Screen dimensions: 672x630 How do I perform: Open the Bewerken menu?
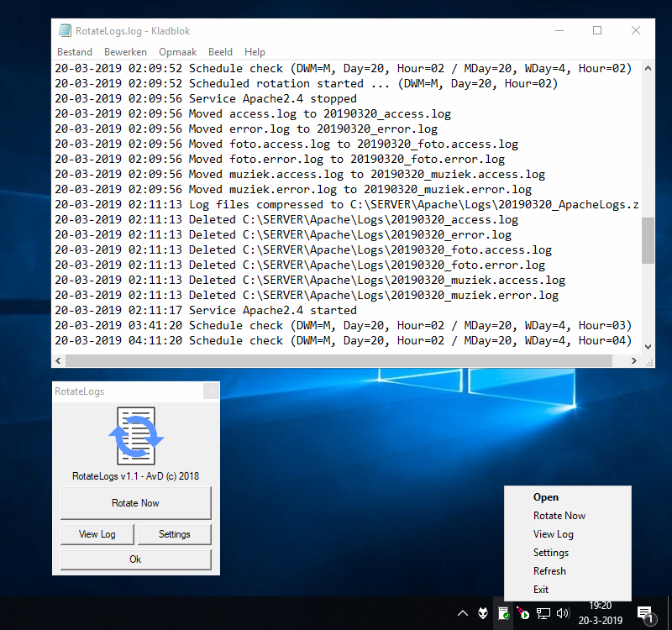tap(125, 52)
